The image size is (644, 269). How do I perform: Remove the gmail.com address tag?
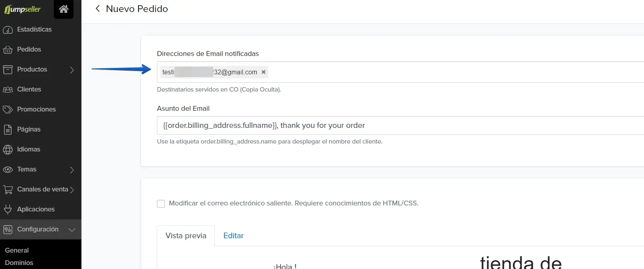click(264, 72)
